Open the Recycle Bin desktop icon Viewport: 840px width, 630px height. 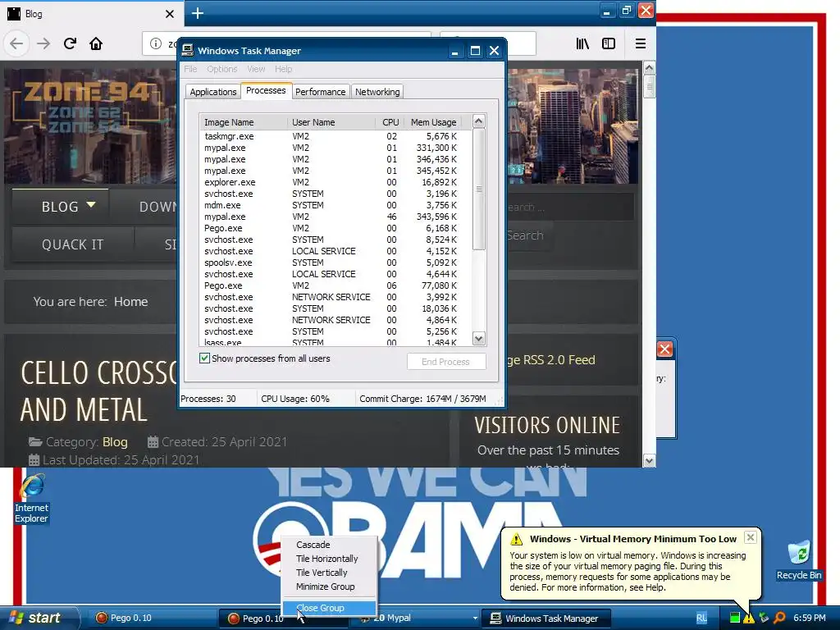coord(799,560)
